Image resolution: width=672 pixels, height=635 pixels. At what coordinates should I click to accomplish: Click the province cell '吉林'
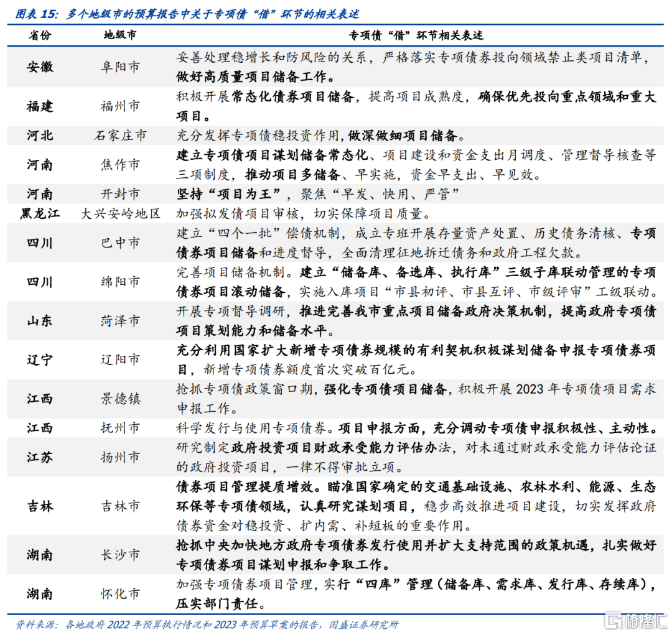coord(40,506)
